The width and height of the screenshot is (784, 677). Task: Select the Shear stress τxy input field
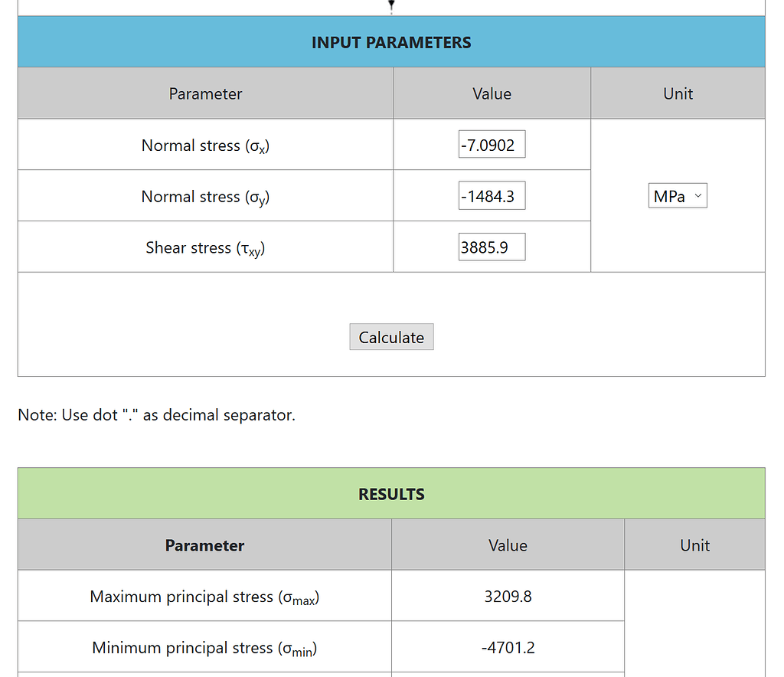pyautogui.click(x=492, y=247)
